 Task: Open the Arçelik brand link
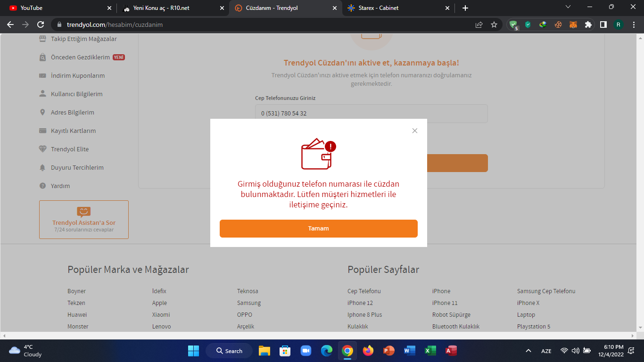246,327
